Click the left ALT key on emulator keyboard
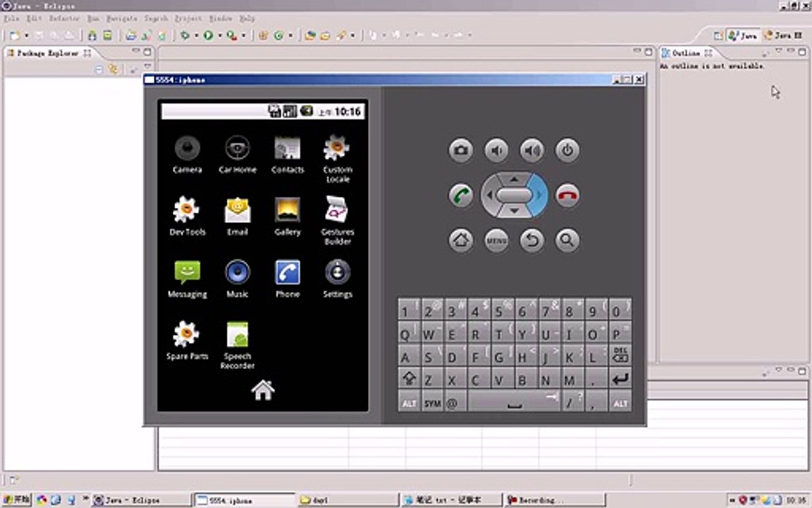Viewport: 812px width, 508px height. [409, 402]
